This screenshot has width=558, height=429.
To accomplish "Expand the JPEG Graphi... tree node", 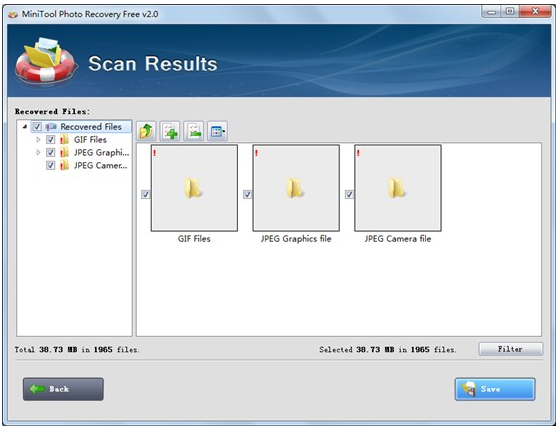I will coord(38,153).
